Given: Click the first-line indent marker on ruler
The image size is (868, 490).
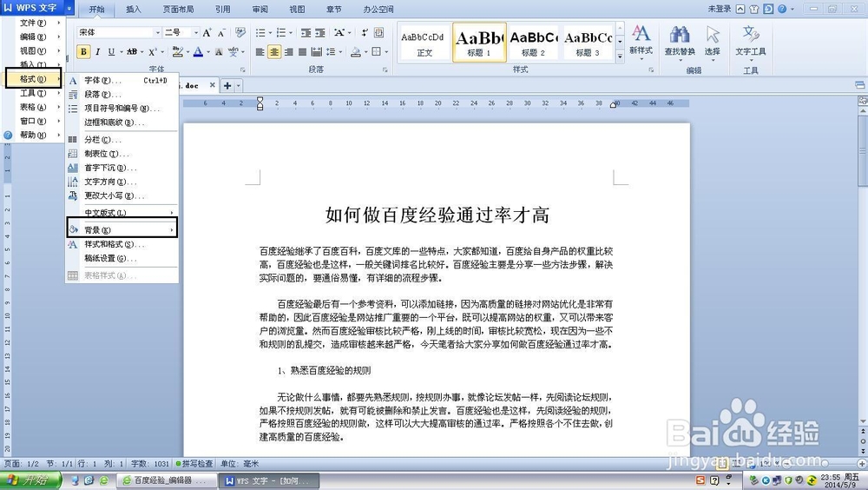Looking at the screenshot, I should coord(260,100).
